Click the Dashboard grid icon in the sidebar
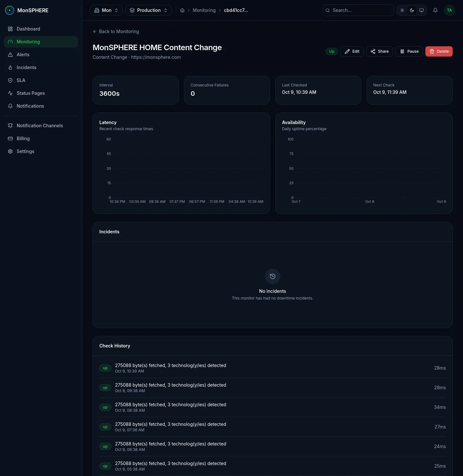Viewport: 463px width, 476px height. coord(10,29)
